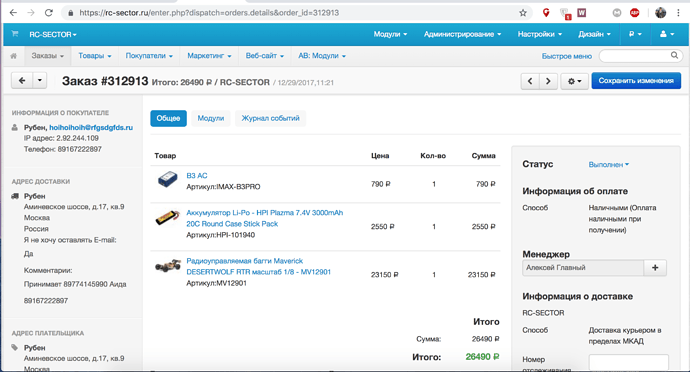Image resolution: width=690 pixels, height=372 pixels.
Task: Open the ruble currency menu
Action: point(635,34)
